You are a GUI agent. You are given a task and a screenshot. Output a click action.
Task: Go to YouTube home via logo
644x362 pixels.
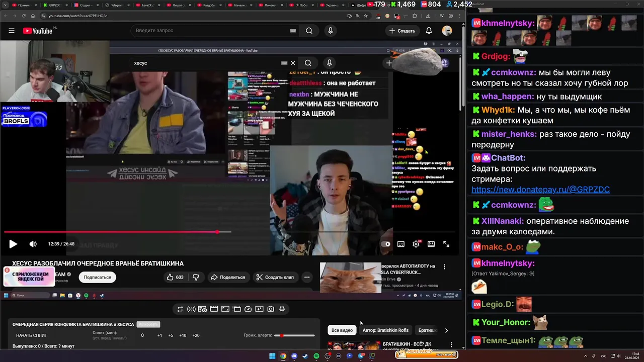(38, 31)
